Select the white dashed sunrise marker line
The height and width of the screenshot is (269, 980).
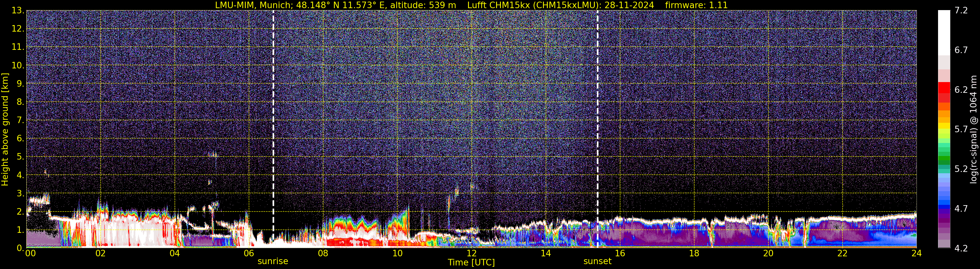tap(273, 129)
